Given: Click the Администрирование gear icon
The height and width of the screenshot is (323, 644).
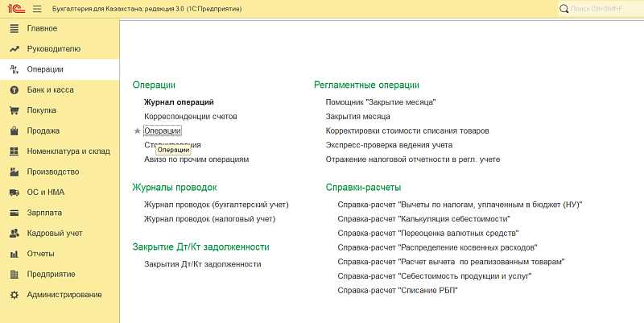Looking at the screenshot, I should 13,295.
